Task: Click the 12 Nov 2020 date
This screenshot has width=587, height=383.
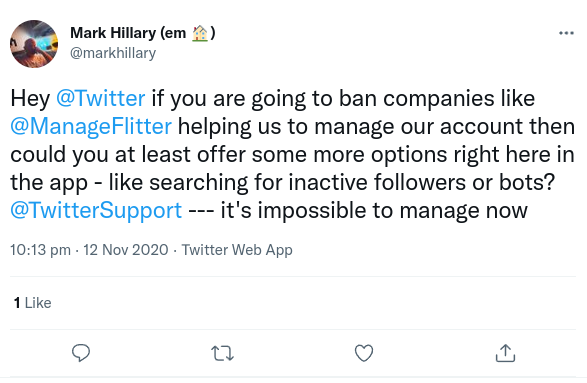Action: pos(126,250)
